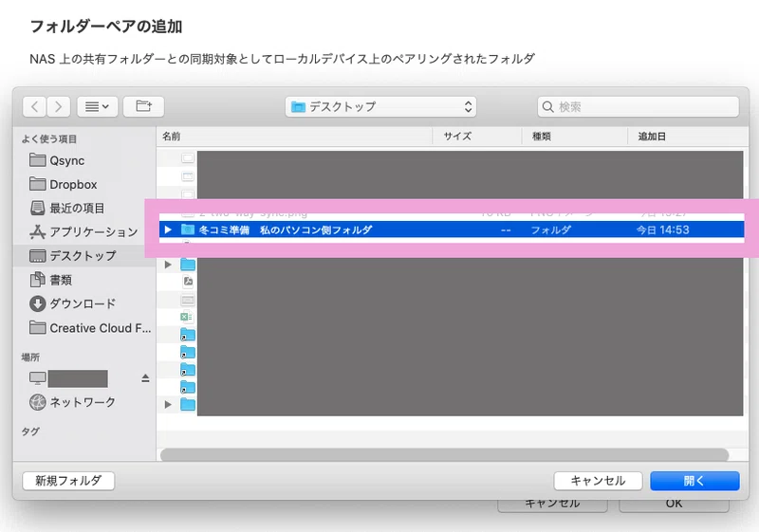Viewport: 759px width, 532px height.
Task: Click the magnifier icon in search field
Action: click(x=547, y=107)
